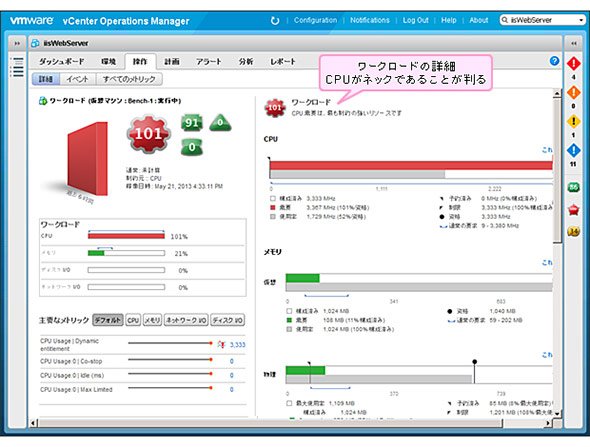Click the green triangle 0 badge
This screenshot has width=590, height=447.
[x=220, y=123]
